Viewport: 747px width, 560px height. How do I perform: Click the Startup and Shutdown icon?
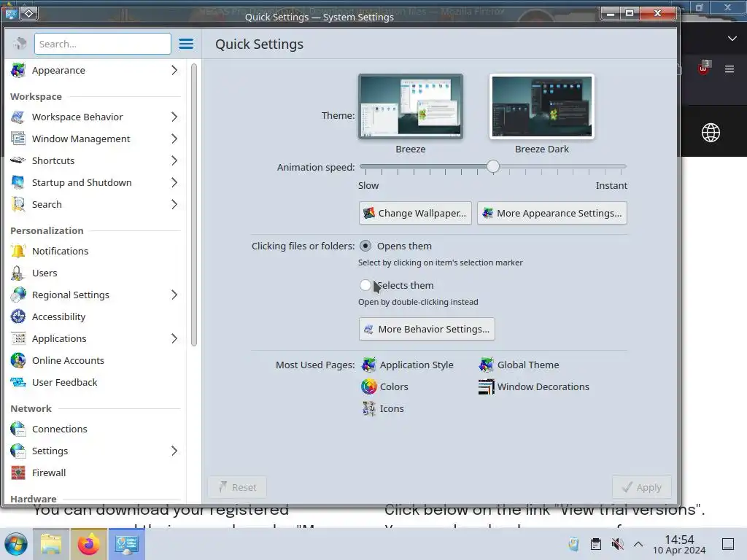pos(18,182)
